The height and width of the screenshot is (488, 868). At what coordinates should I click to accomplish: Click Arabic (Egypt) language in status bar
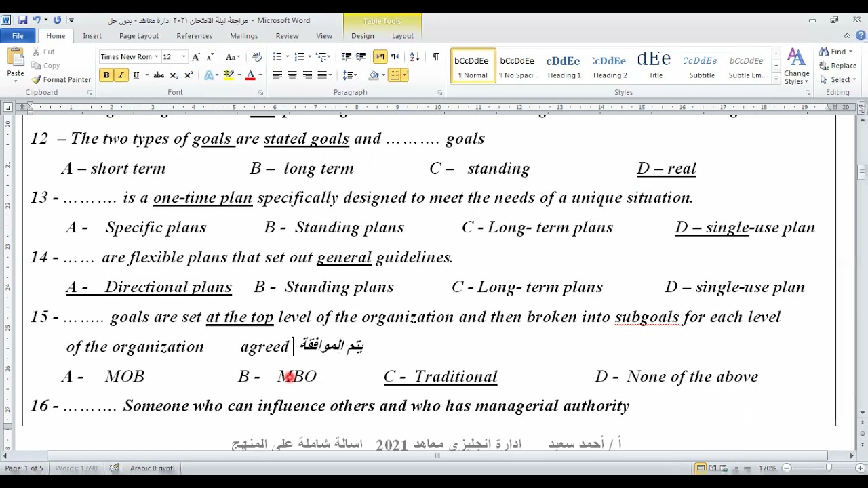coord(153,468)
